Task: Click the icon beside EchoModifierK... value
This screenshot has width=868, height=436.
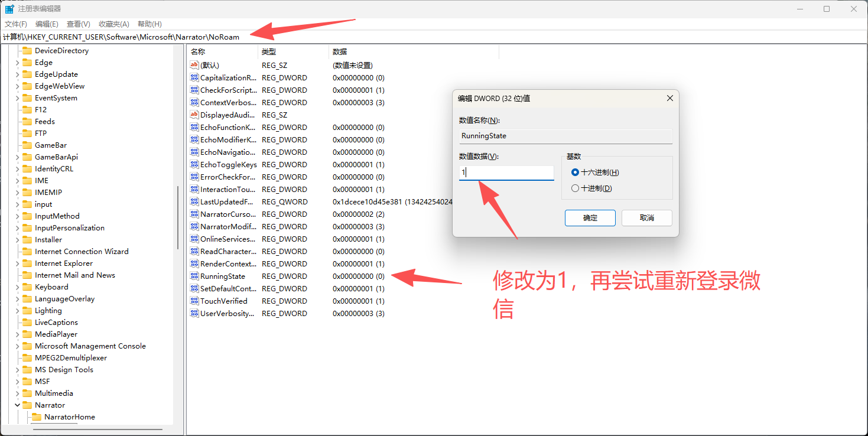Action: coord(194,139)
